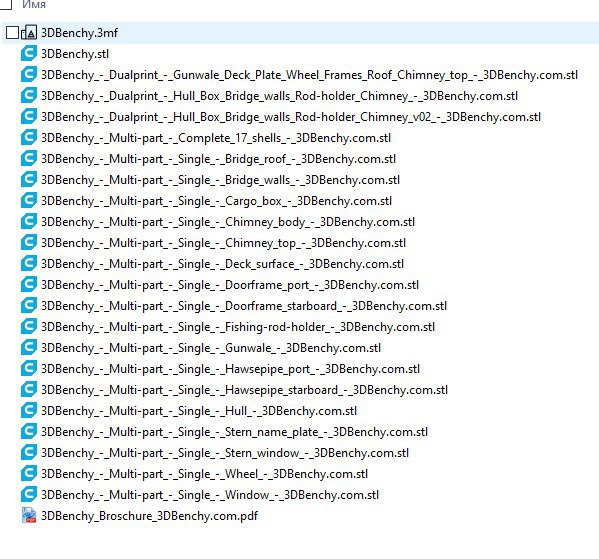Select Dualprint Chimney_v02 file name
This screenshot has width=599, height=559.
[291, 117]
